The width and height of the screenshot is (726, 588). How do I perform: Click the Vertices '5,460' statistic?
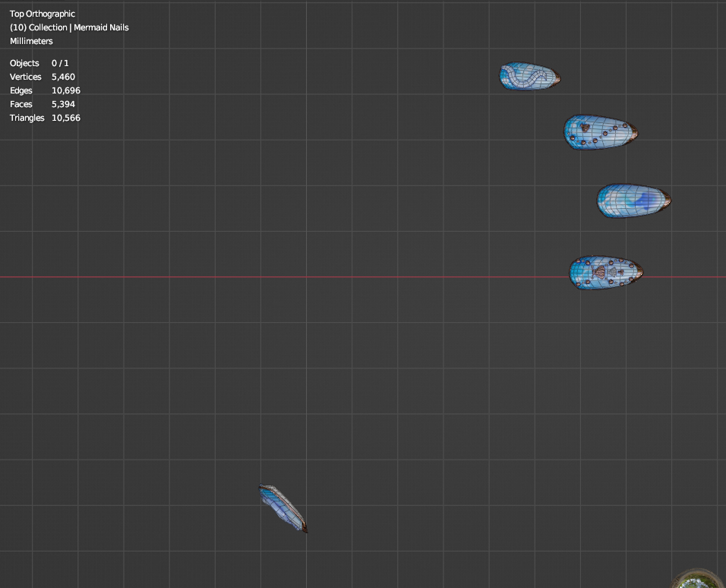(64, 77)
